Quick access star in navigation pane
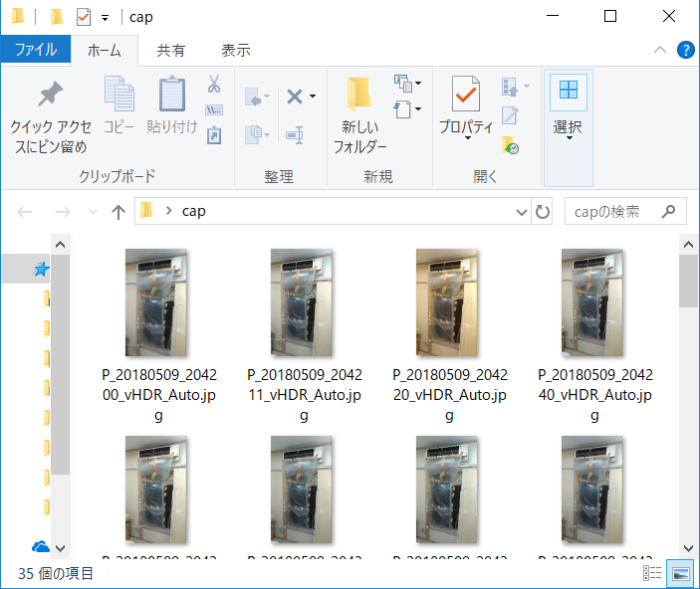 (x=41, y=269)
